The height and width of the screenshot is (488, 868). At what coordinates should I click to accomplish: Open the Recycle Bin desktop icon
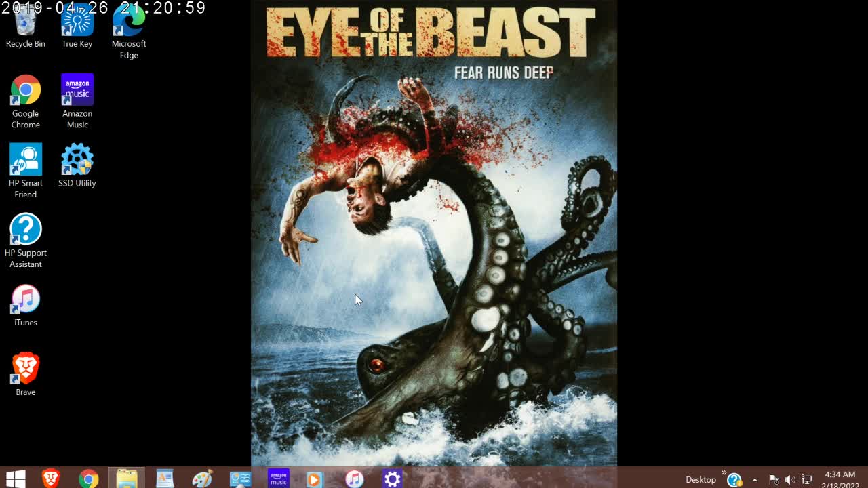click(x=26, y=27)
